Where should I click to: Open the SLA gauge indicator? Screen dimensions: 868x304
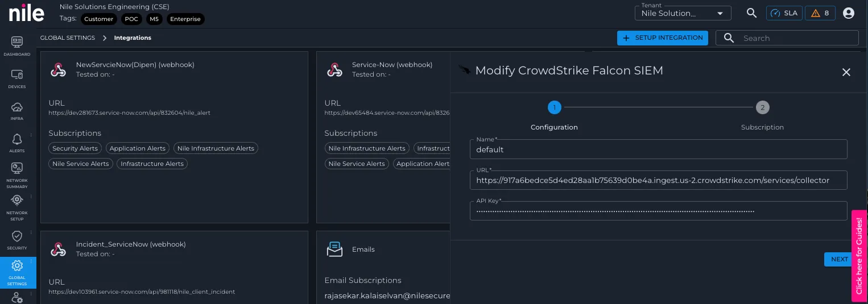784,13
